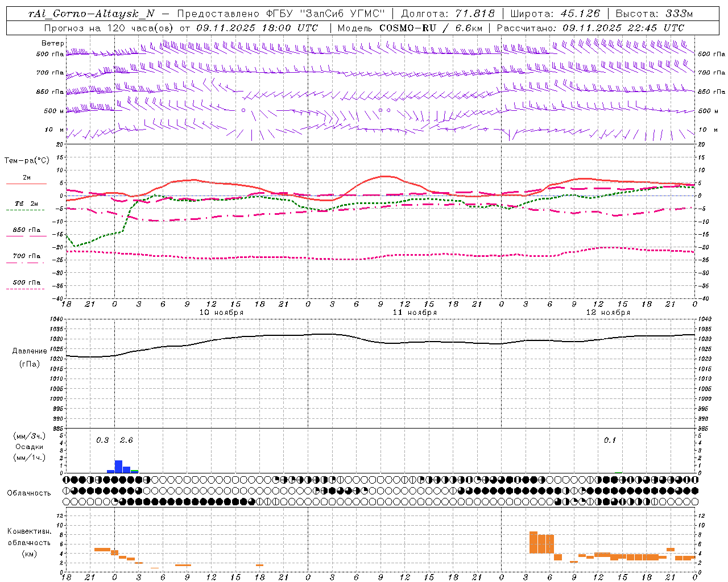Click the (мм/3ч.) precipitation unit label

click(30, 436)
